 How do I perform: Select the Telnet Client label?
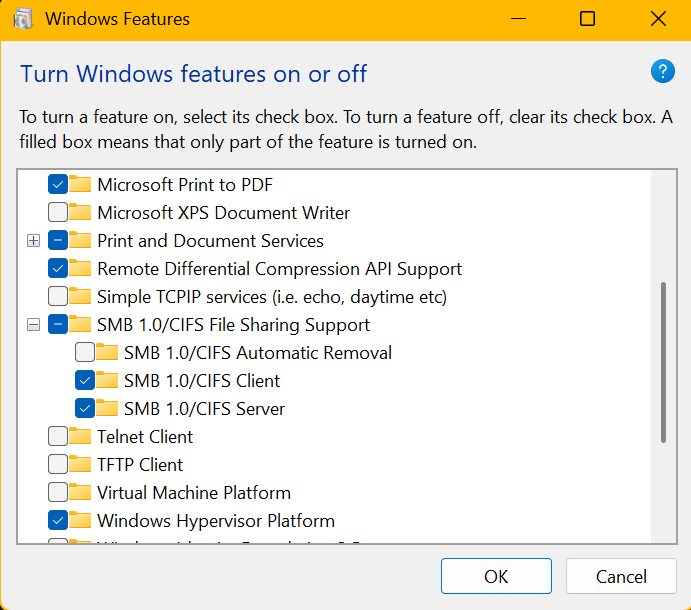pos(145,437)
